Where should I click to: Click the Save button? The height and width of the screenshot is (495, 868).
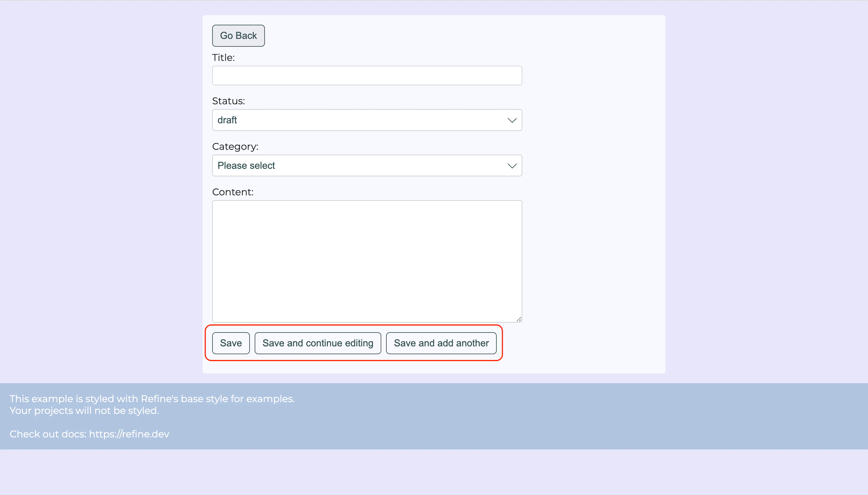(231, 343)
